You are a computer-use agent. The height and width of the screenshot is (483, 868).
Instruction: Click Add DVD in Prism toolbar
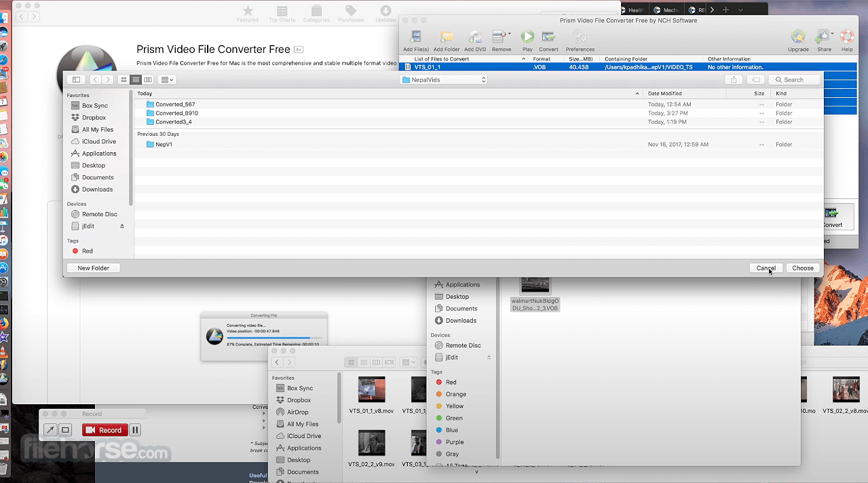point(475,41)
